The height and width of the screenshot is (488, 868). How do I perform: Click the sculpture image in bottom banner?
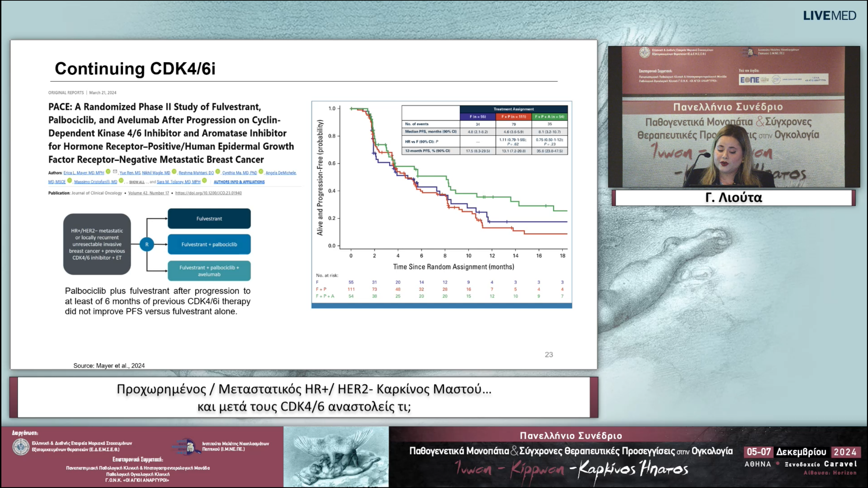336,456
